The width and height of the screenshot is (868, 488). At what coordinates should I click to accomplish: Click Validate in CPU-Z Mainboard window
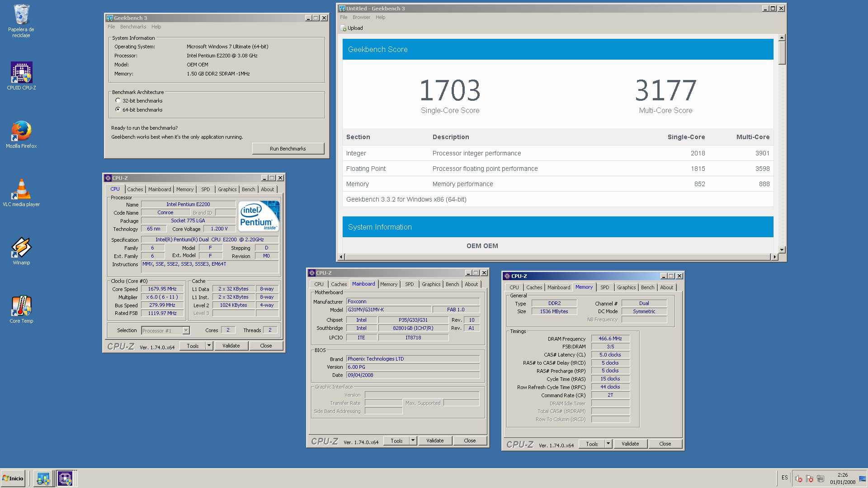(435, 441)
